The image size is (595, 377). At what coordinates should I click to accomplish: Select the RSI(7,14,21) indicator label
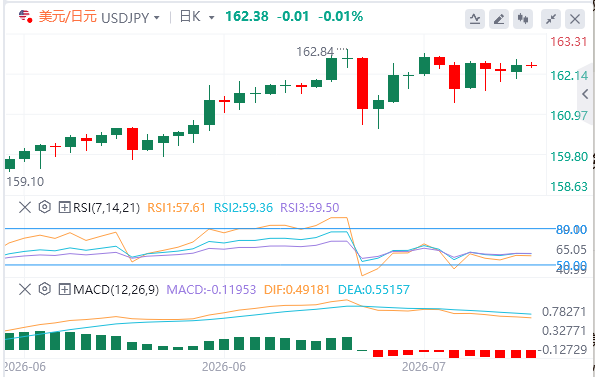click(106, 207)
